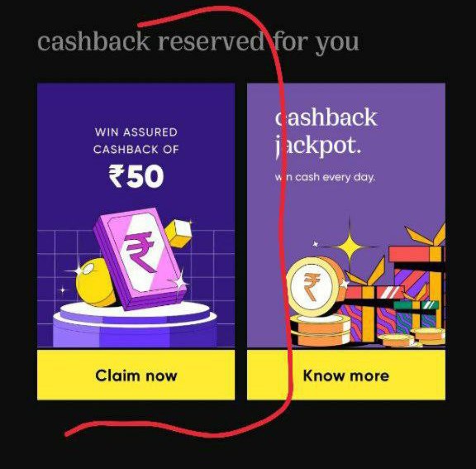Click the small green striped gift box
Screen dimensions: 476x469
(x=418, y=316)
